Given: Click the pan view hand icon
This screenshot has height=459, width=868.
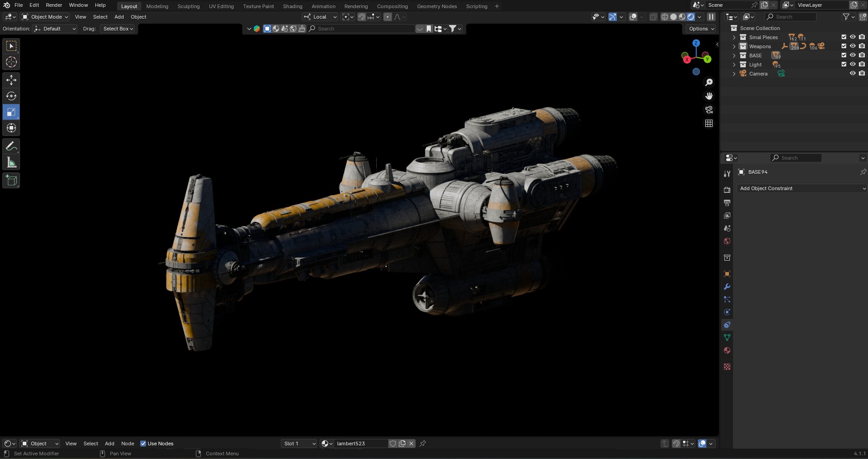Looking at the screenshot, I should (709, 96).
